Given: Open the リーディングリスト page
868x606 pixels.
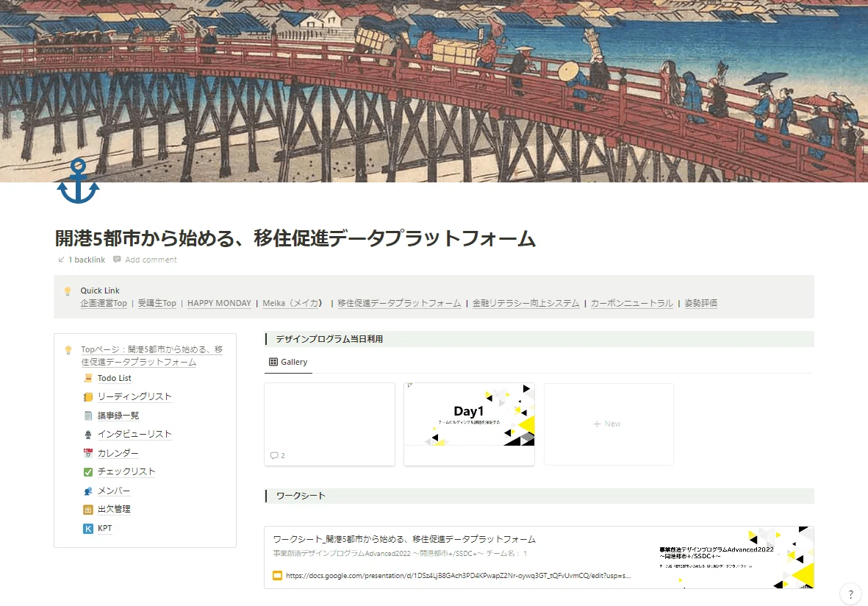Looking at the screenshot, I should coord(134,396).
